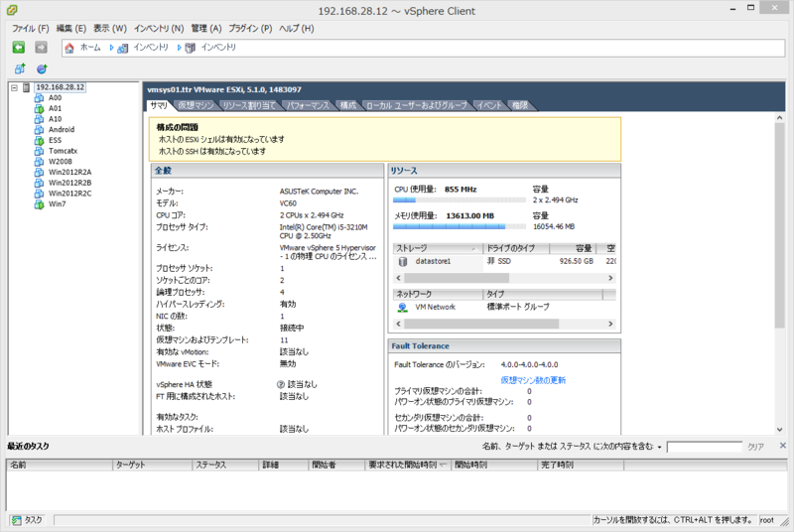794x532 pixels.
Task: Open the ファイル (F) menu
Action: click(31, 29)
